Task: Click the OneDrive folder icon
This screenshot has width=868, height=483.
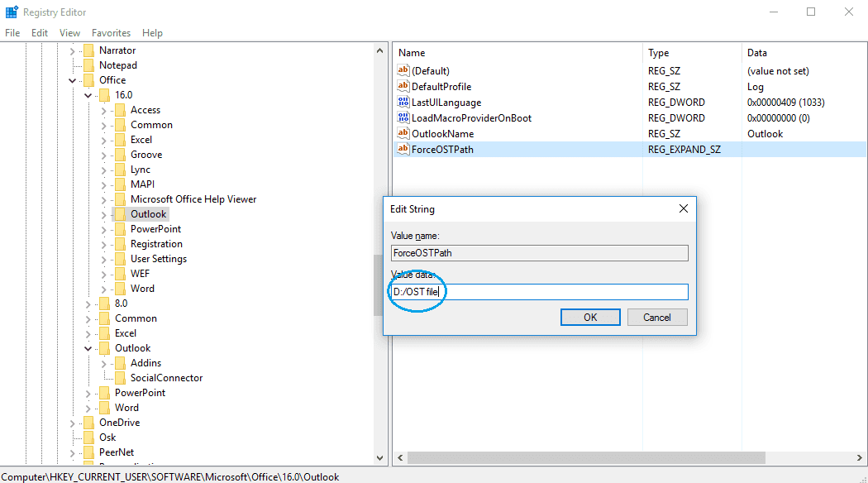Action: point(88,423)
